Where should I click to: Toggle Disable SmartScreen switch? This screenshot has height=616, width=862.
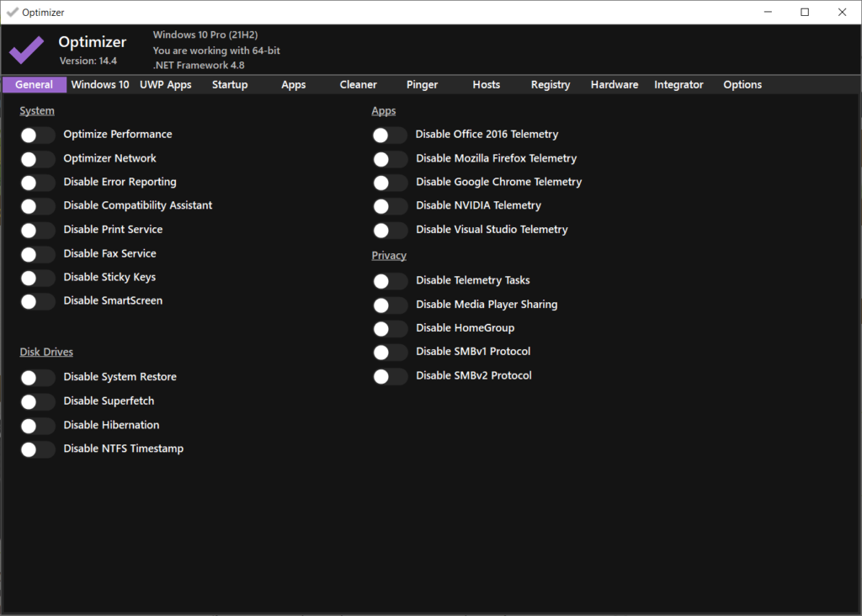[37, 301]
